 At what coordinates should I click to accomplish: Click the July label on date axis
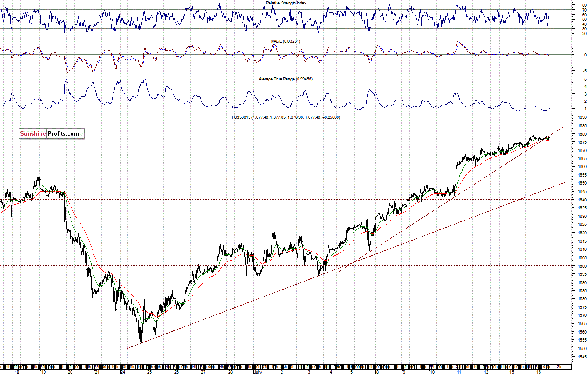pyautogui.click(x=258, y=371)
